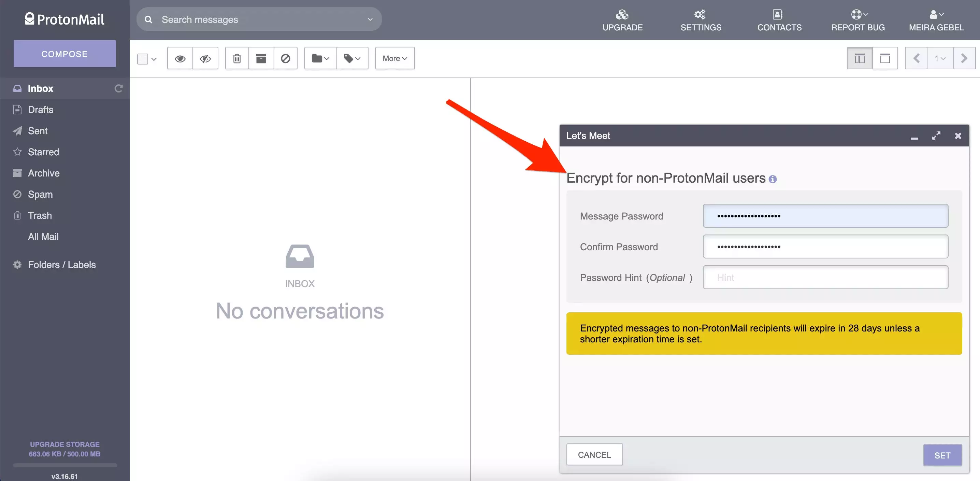Close the Let's Meet composer

coord(958,136)
